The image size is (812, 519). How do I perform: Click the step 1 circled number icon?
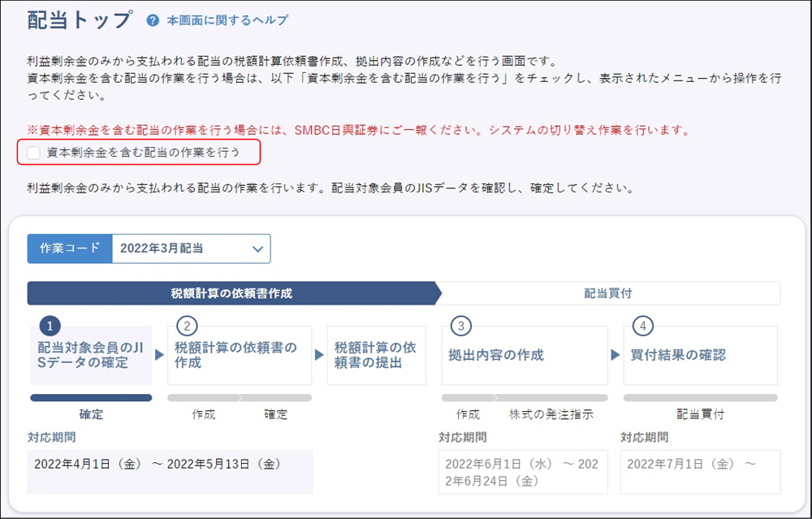[x=50, y=327]
